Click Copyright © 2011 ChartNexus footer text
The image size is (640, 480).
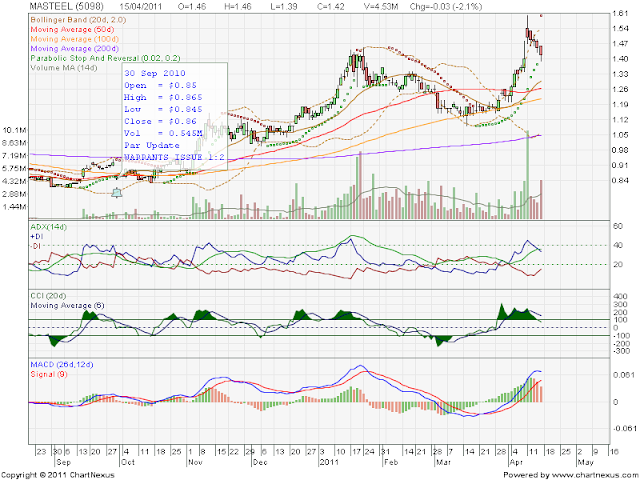point(57,475)
